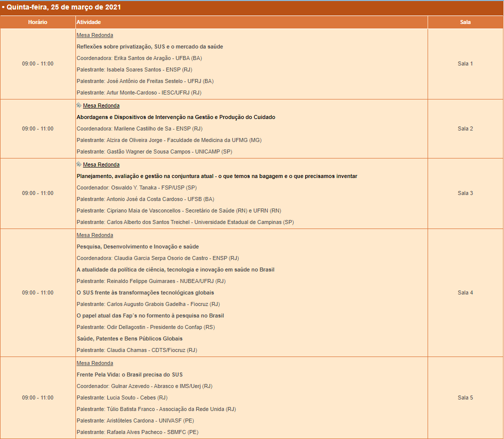Click Palestrante: Gastão Wagner de Sousa Campos
The width and height of the screenshot is (504, 439).
pyautogui.click(x=154, y=151)
